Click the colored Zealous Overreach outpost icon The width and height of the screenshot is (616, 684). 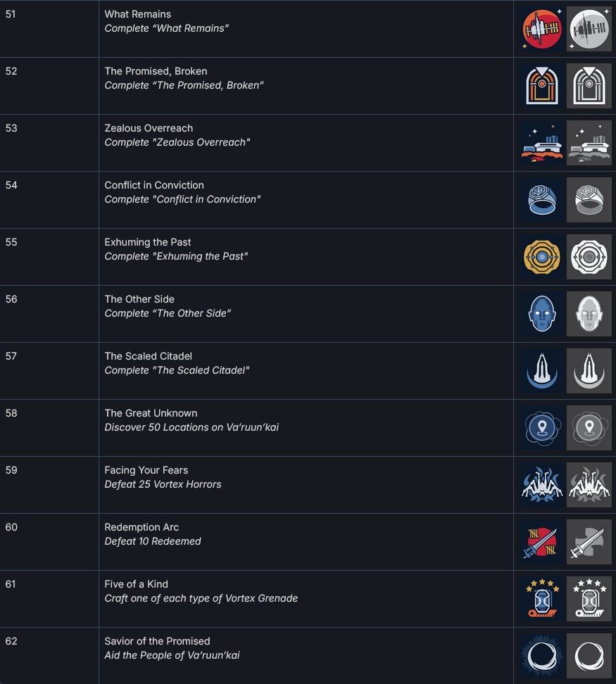[x=542, y=143]
